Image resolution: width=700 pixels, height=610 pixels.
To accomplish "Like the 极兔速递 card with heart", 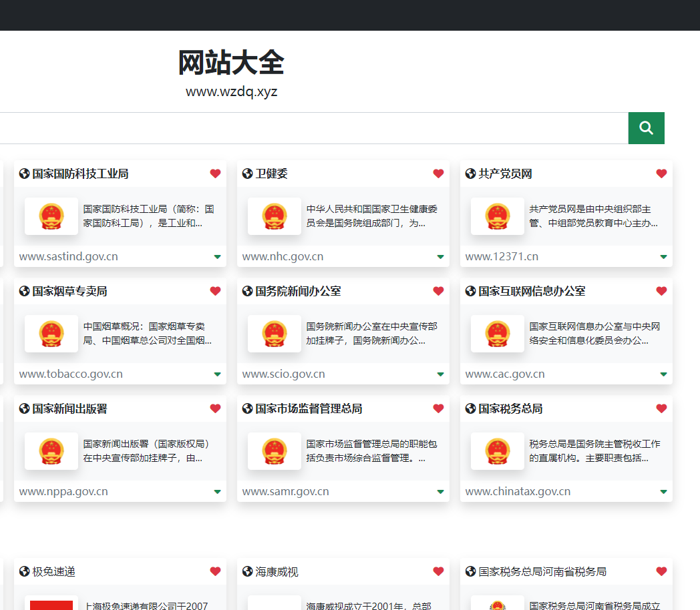I will point(215,571).
